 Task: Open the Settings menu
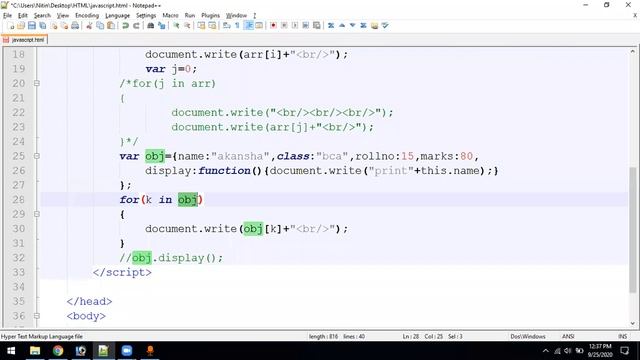tap(146, 16)
